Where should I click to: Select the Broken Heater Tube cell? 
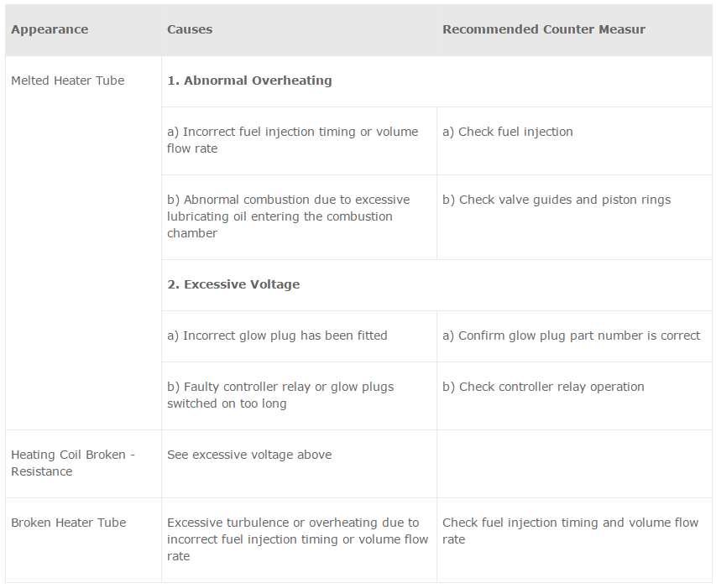(x=68, y=523)
